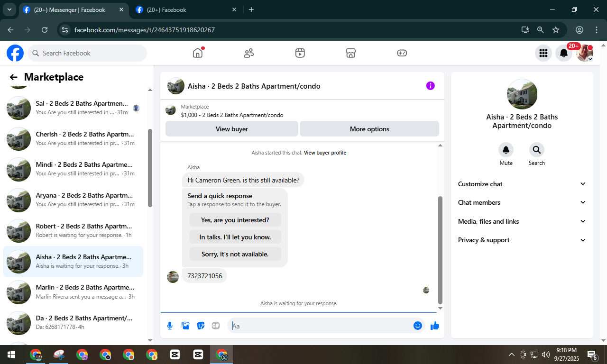Open Chrome profile icon
This screenshot has height=364, width=607.
tap(579, 30)
